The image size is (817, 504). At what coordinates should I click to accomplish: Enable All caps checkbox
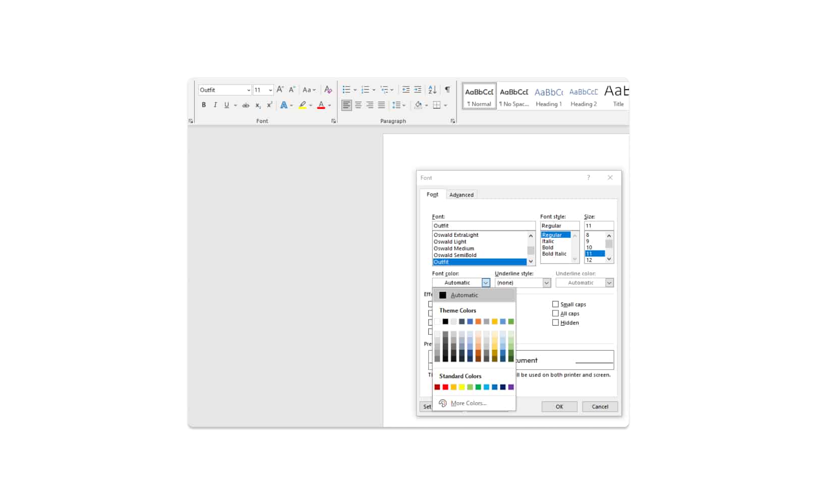(555, 313)
